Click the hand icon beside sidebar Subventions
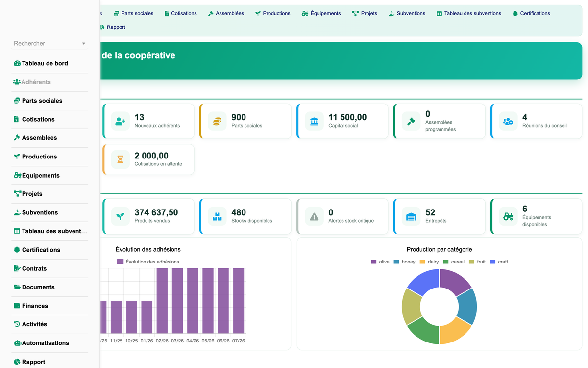This screenshot has width=588, height=368. (17, 212)
